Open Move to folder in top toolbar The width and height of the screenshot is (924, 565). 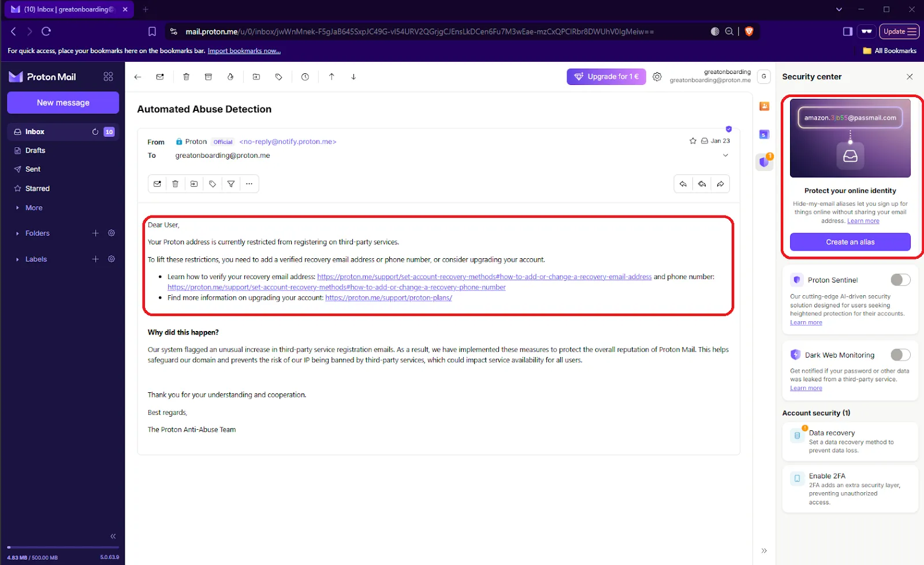[x=256, y=77]
